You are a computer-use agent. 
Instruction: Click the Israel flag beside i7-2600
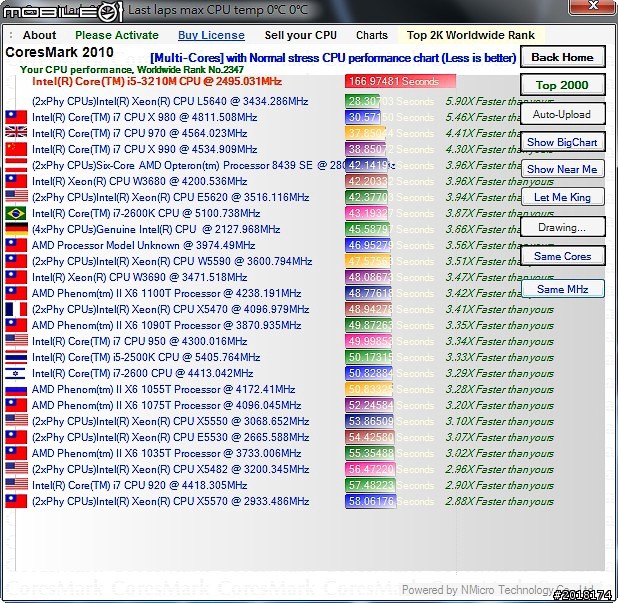(x=16, y=373)
